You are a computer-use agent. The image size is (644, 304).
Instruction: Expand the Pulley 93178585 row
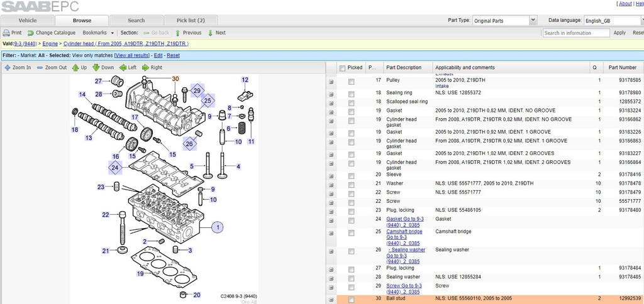click(331, 82)
